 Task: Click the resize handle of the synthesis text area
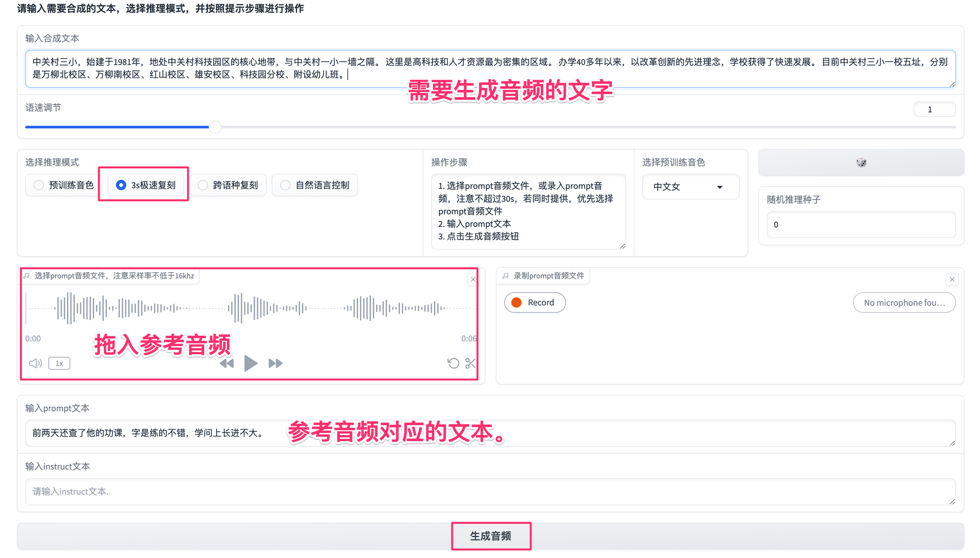(x=952, y=84)
